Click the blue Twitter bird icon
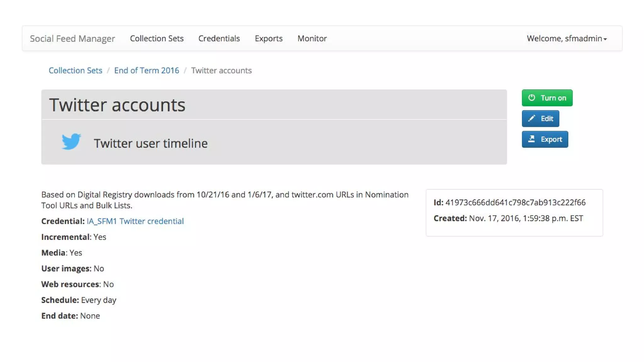 click(71, 141)
